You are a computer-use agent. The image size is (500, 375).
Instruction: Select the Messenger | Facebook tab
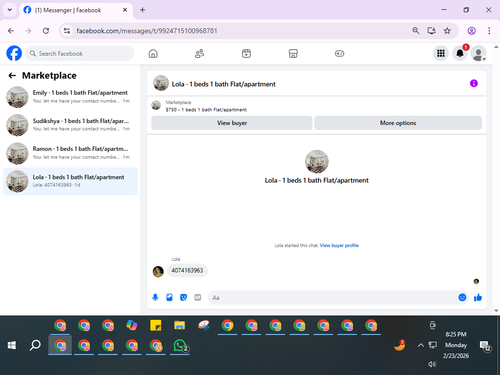pos(76,10)
